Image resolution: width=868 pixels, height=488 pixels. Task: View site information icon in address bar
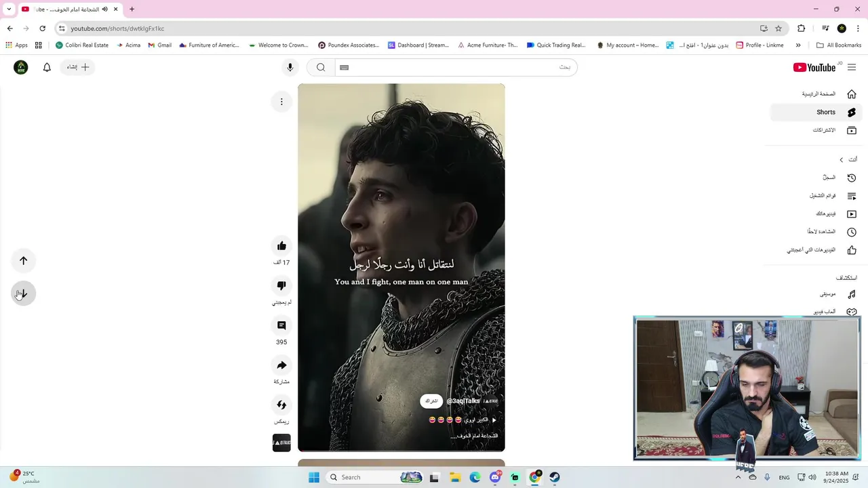pos(62,28)
